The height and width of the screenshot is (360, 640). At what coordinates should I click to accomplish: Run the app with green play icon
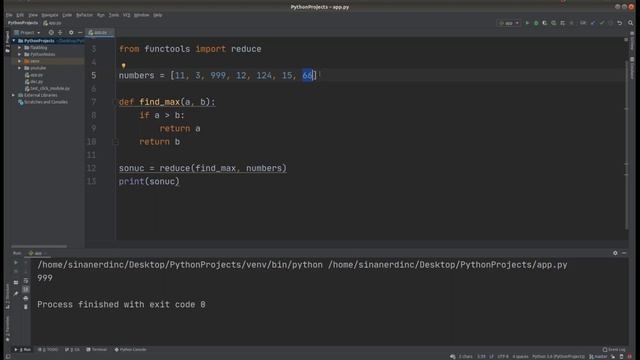(527, 23)
